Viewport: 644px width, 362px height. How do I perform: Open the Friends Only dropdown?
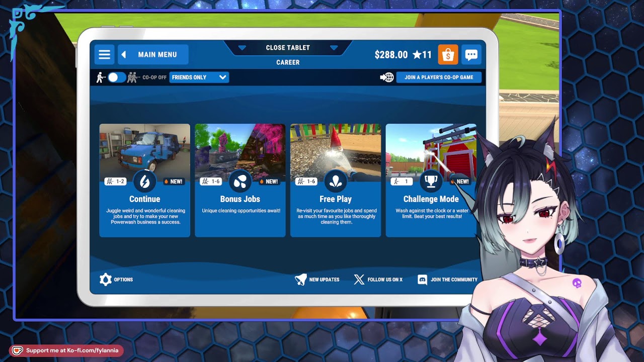[x=199, y=77]
